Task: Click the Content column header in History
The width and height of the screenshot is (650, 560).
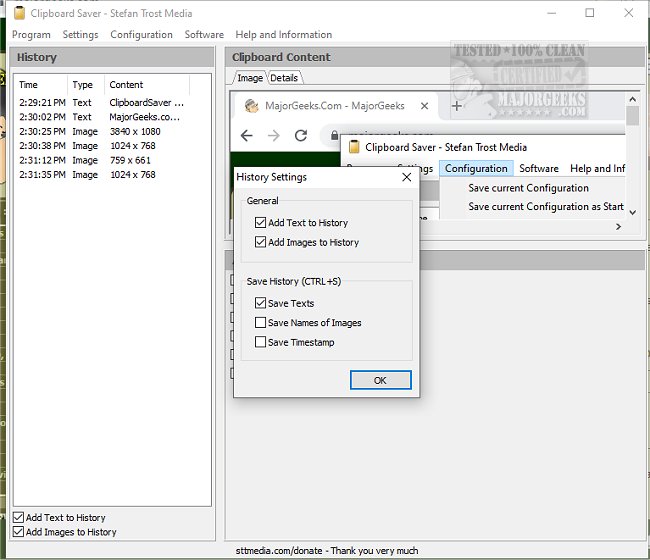Action: tap(127, 85)
